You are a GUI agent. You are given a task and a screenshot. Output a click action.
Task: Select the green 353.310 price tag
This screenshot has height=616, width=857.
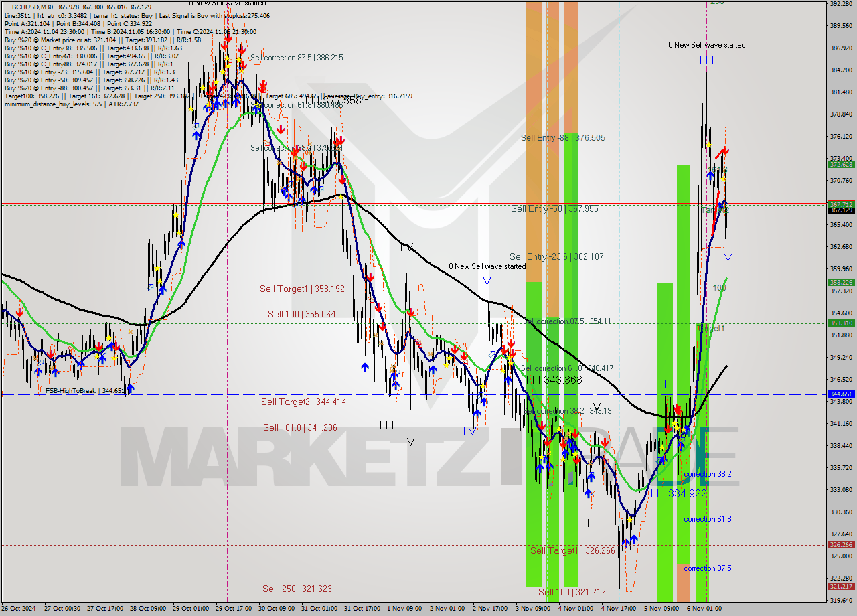pos(841,323)
